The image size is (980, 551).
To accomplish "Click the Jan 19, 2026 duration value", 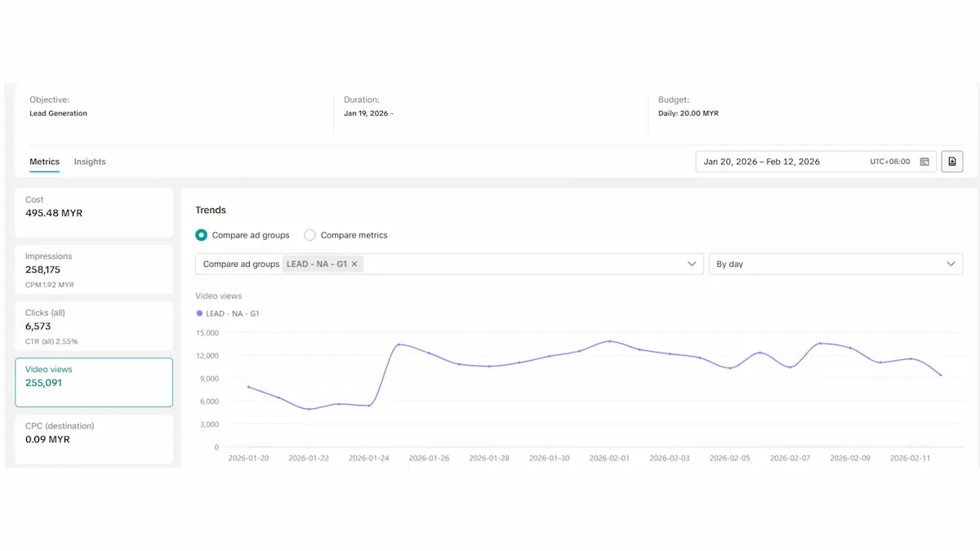I will 368,113.
